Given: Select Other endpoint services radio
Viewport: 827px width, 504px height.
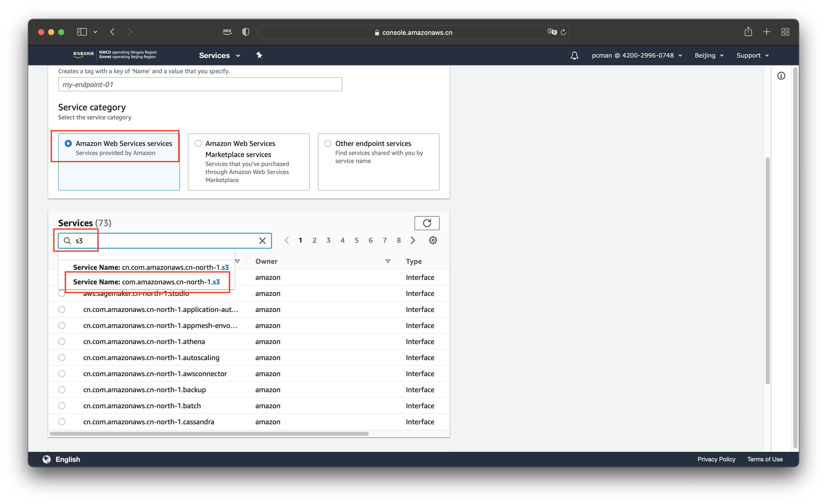Looking at the screenshot, I should tap(328, 143).
